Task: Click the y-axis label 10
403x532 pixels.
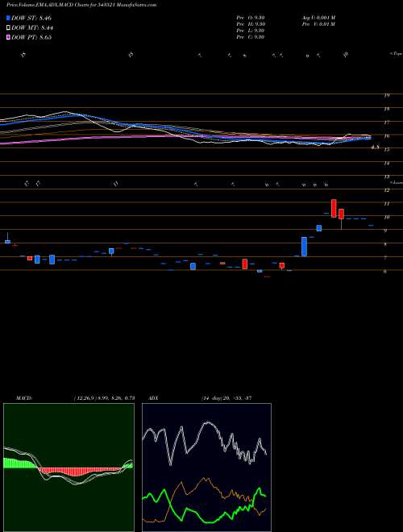Action: coord(386,218)
